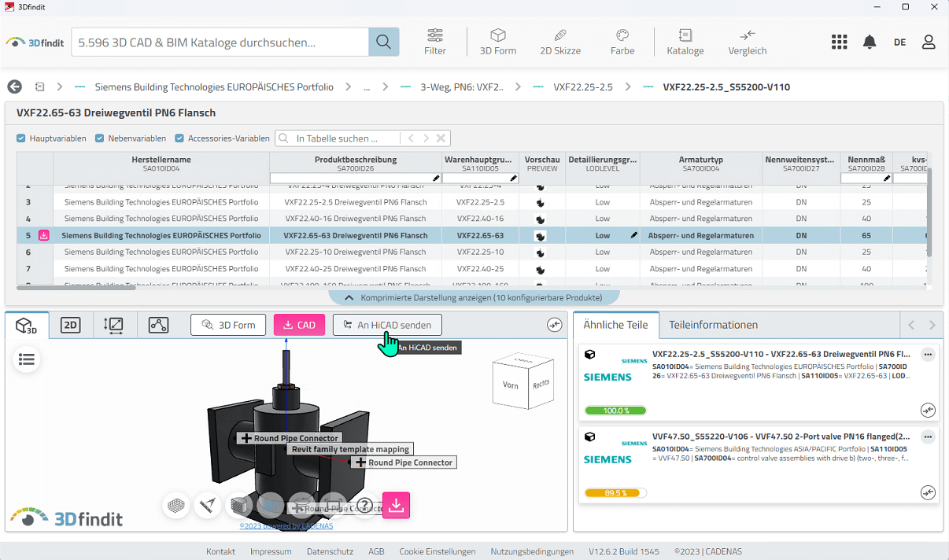Open the dimensions view tab
This screenshot has height=560, width=949.
(x=113, y=325)
